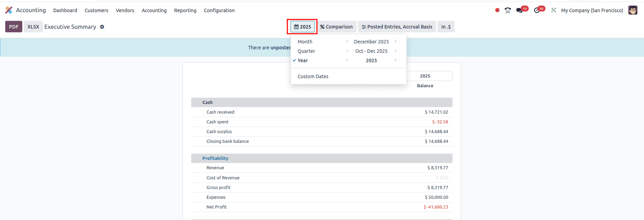Open the Customers menu
The image size is (644, 220).
(96, 10)
